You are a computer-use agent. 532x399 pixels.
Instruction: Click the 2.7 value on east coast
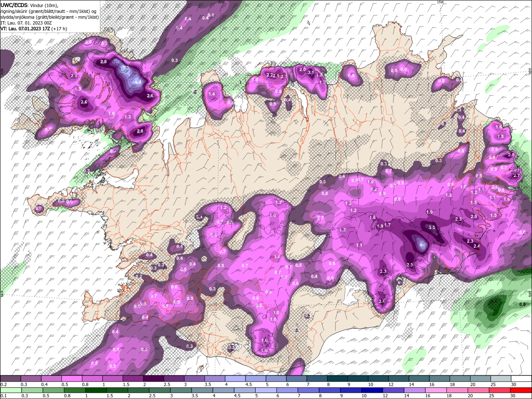click(x=517, y=176)
